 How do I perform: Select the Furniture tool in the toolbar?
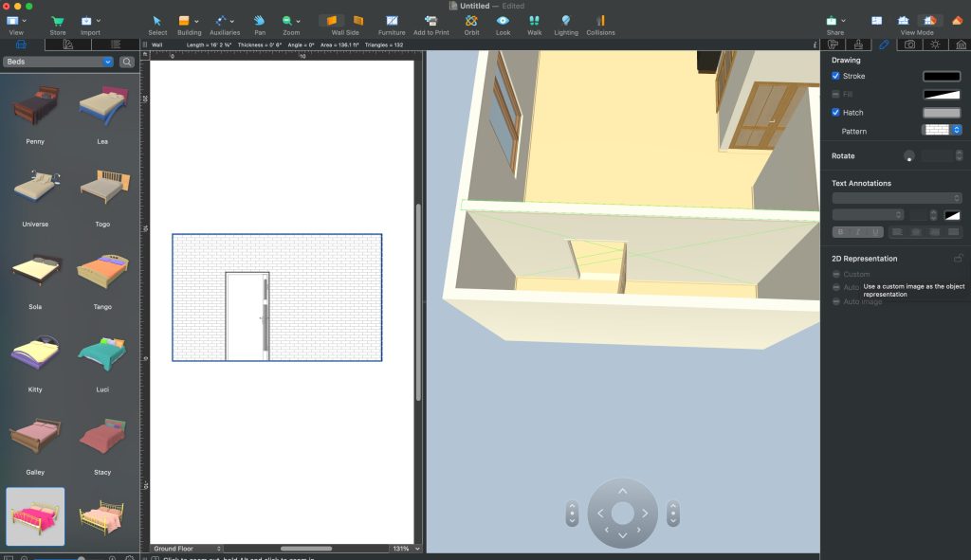[392, 21]
